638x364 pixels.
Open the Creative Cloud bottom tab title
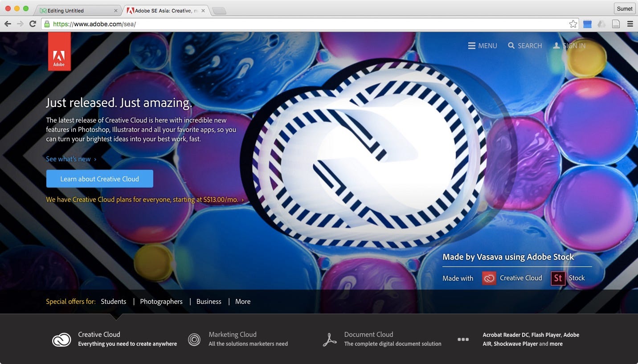point(99,335)
